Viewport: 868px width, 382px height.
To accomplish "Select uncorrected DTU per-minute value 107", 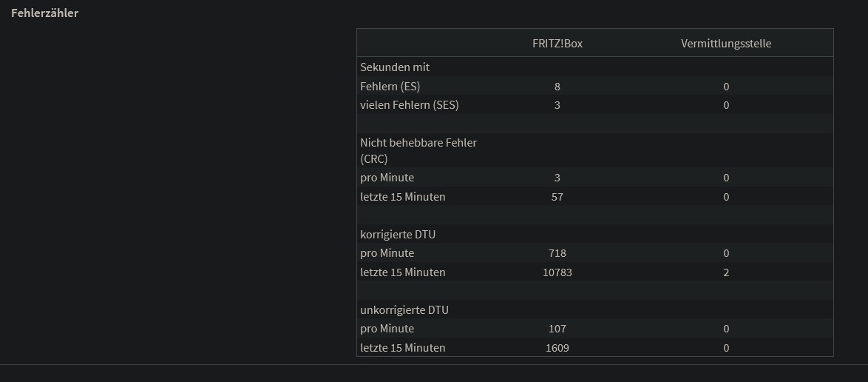I will 557,329.
